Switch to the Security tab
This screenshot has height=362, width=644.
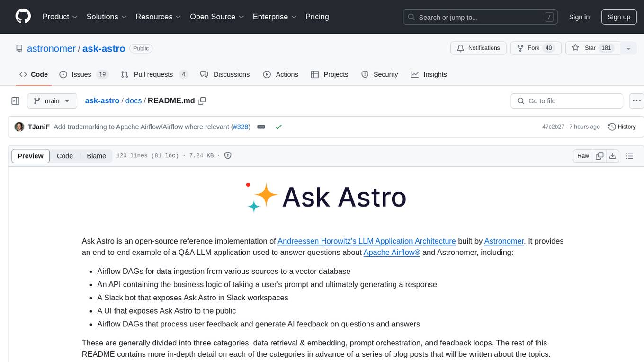pos(380,74)
